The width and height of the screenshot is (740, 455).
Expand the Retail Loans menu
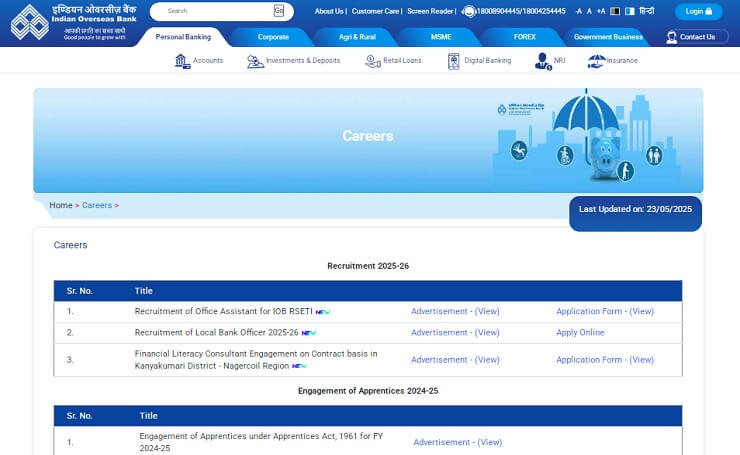click(x=402, y=61)
